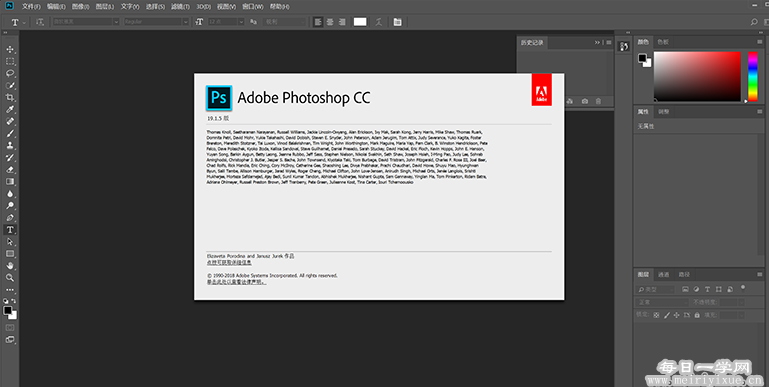Click the text color swatch in options bar
The image size is (769, 387).
click(360, 22)
